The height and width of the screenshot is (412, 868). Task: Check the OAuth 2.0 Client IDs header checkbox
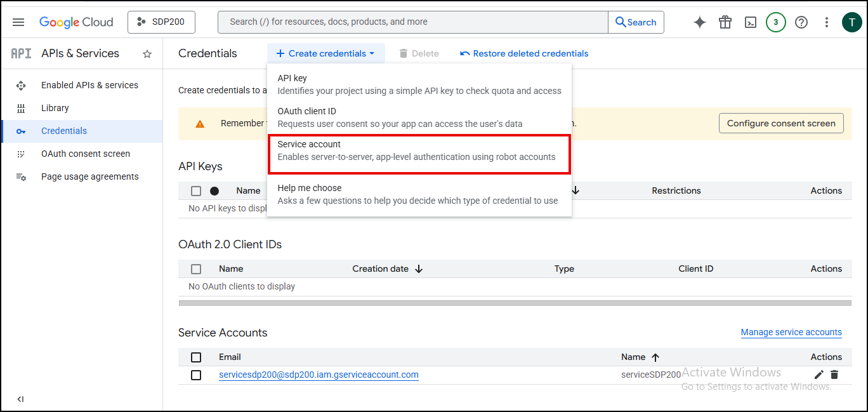click(196, 269)
